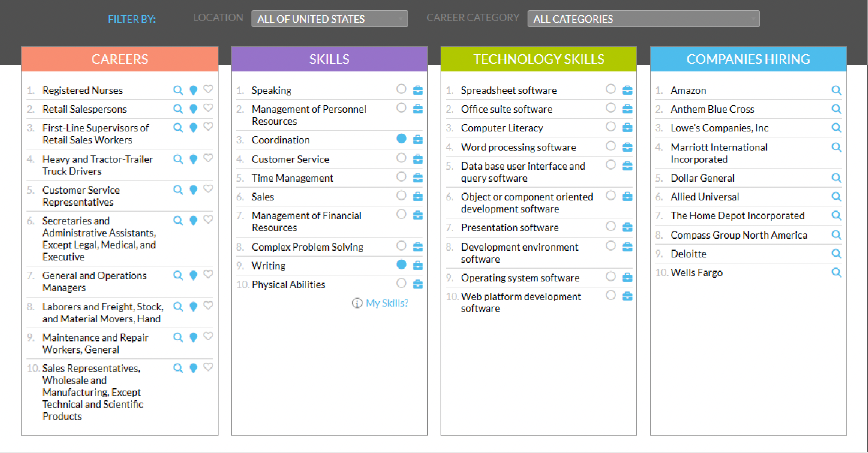Deselect the Coordination skill radio button
Image resolution: width=868 pixels, height=453 pixels.
pos(402,139)
